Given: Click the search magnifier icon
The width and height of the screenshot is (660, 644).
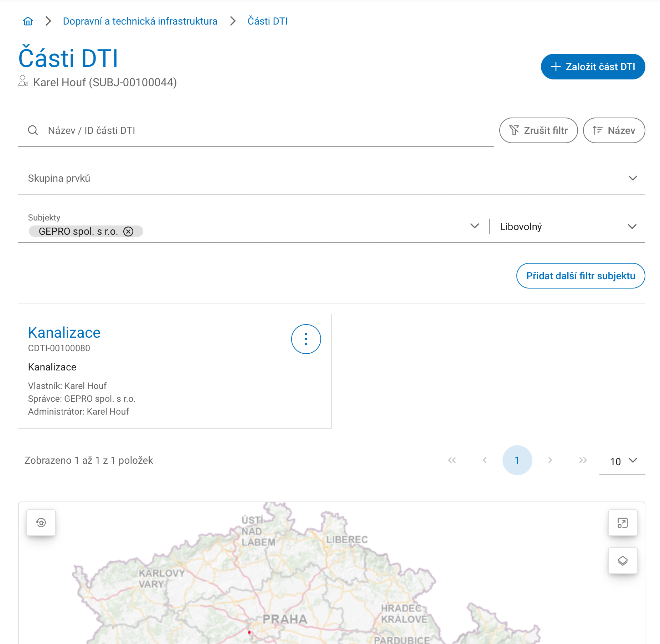Looking at the screenshot, I should [33, 130].
